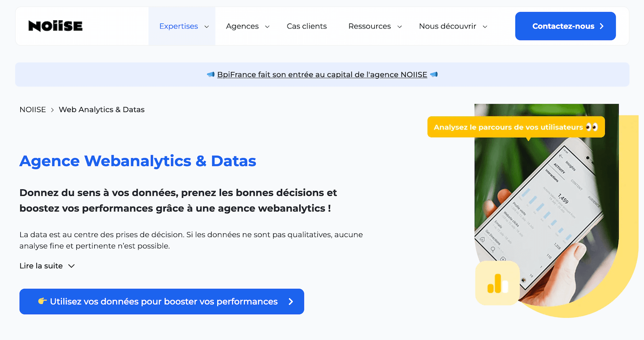The image size is (644, 340).
Task: Click the La data est au centre paragraph
Action: [x=191, y=240]
